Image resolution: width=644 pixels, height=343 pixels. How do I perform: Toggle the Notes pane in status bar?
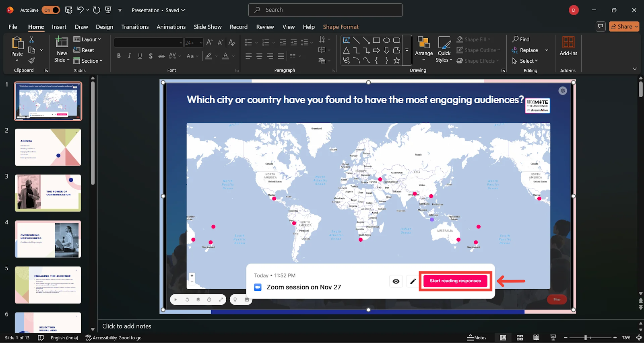pos(477,338)
